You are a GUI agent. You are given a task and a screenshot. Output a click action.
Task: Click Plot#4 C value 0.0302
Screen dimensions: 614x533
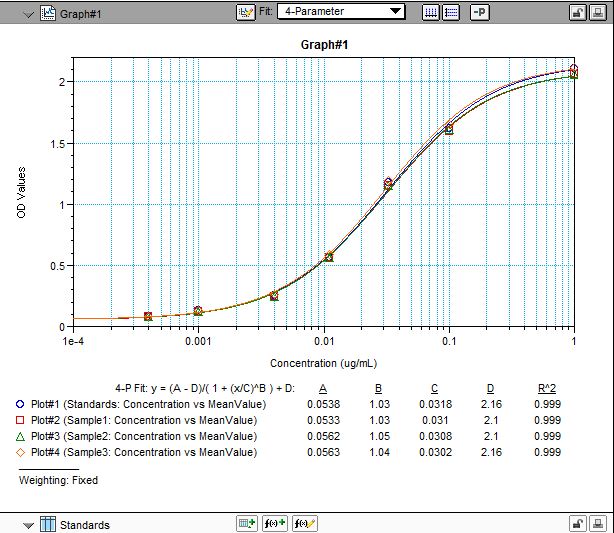435,452
